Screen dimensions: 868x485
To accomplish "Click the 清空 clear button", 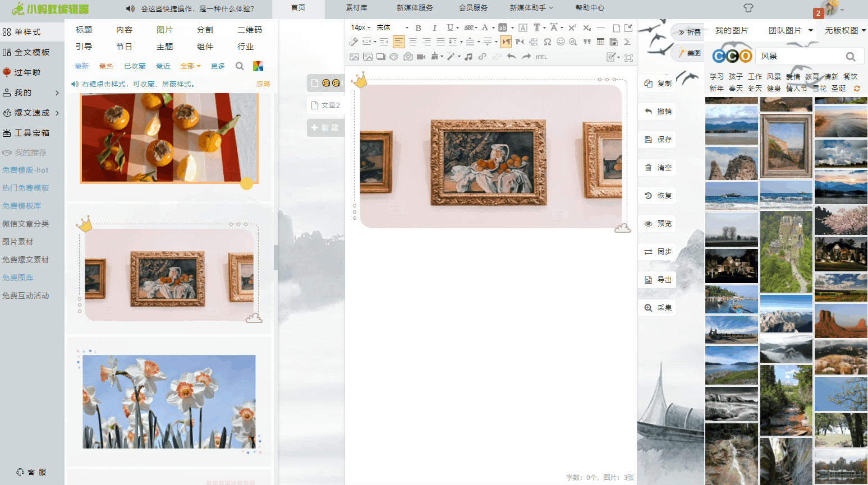I will coord(658,168).
